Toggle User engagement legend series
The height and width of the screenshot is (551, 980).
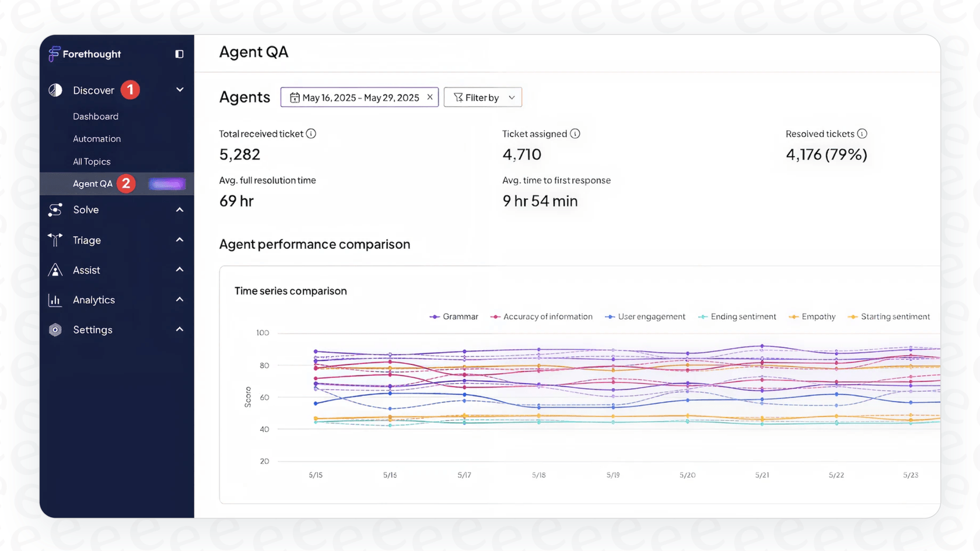[645, 317]
